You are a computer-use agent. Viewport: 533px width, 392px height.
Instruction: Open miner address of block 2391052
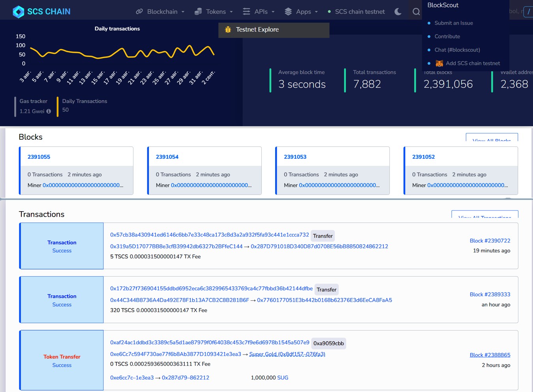coord(467,185)
